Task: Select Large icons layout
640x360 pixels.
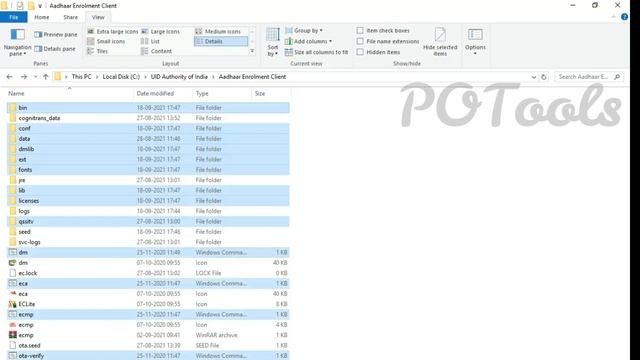Action: click(x=160, y=31)
